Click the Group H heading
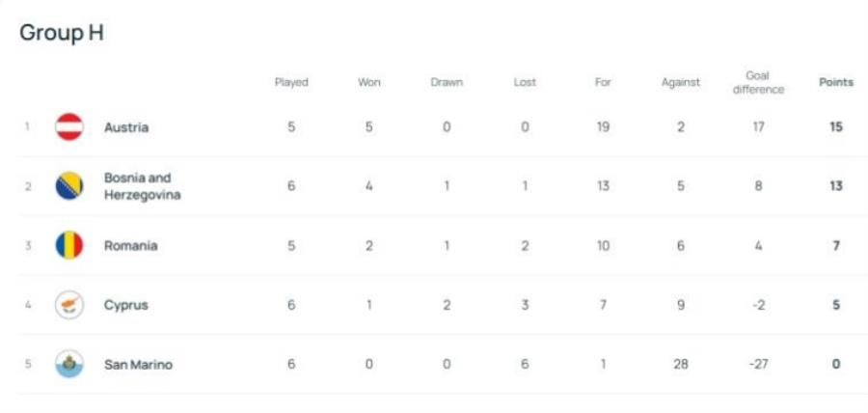Viewport: 868px width, 413px height. (x=62, y=33)
